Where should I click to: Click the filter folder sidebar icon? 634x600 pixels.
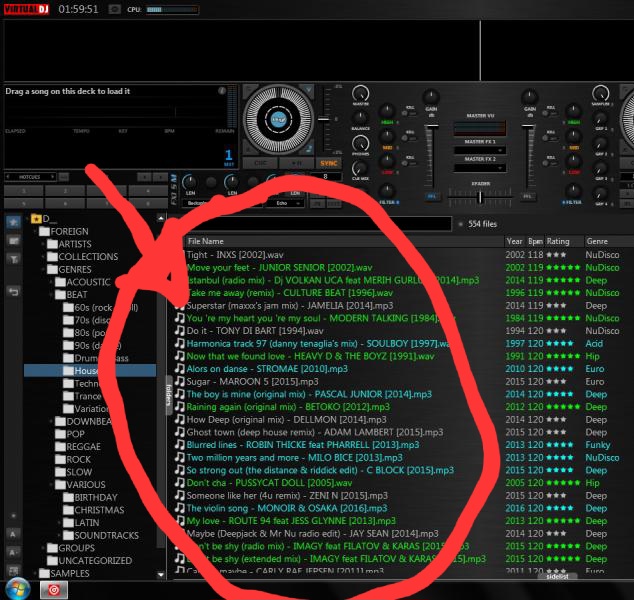(13, 259)
